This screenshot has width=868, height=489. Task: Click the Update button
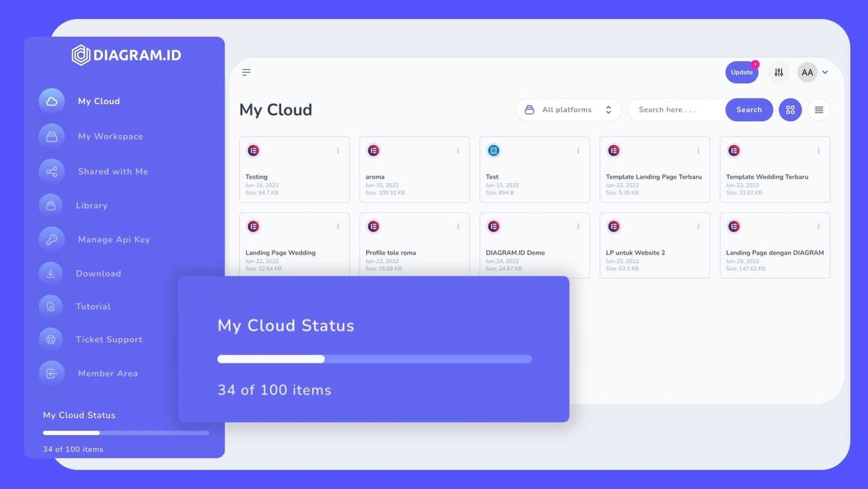741,73
